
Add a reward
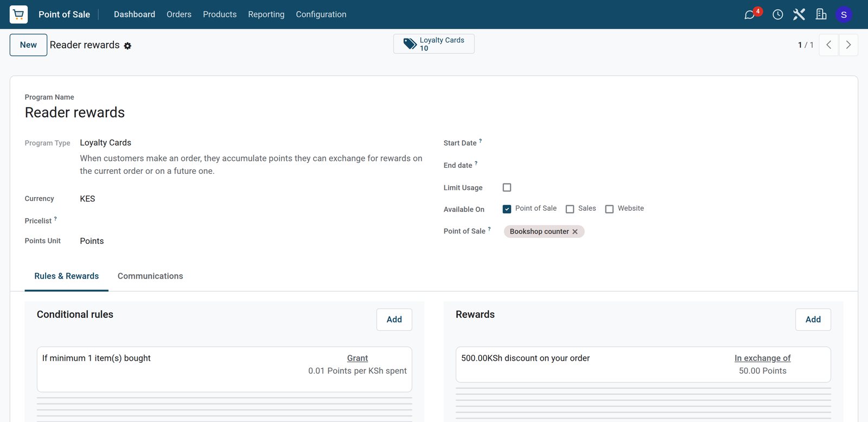813,320
